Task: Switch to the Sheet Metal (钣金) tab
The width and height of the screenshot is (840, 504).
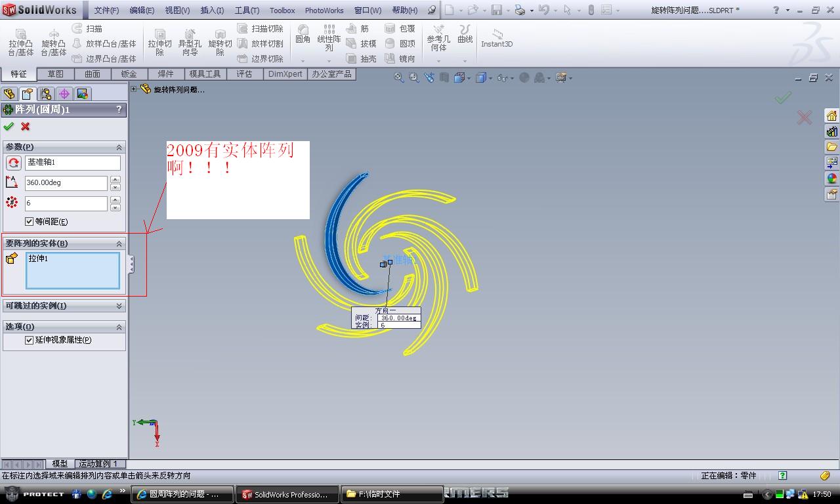Action: coord(129,74)
